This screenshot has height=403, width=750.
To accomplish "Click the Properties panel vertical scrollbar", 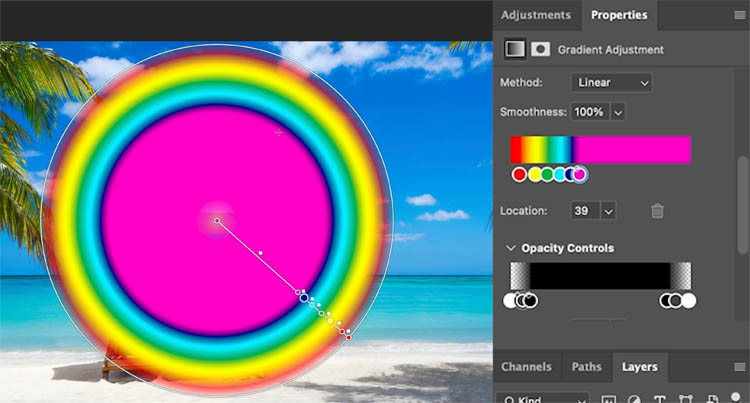I will click(742, 206).
